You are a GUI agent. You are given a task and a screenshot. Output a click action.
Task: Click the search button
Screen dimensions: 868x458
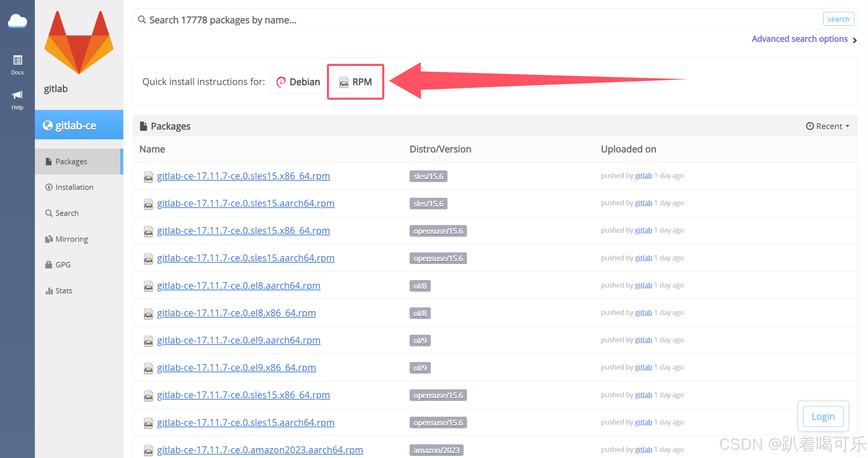point(838,19)
